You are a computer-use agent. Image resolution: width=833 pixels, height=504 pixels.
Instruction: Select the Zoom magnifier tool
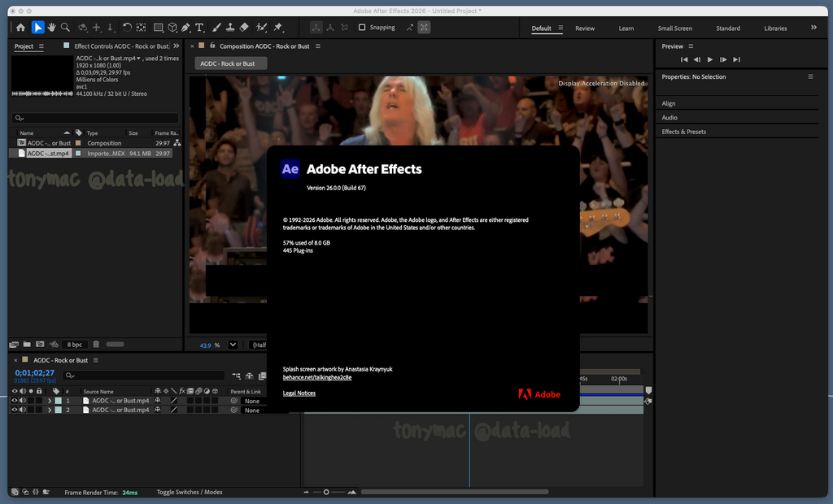[x=65, y=27]
